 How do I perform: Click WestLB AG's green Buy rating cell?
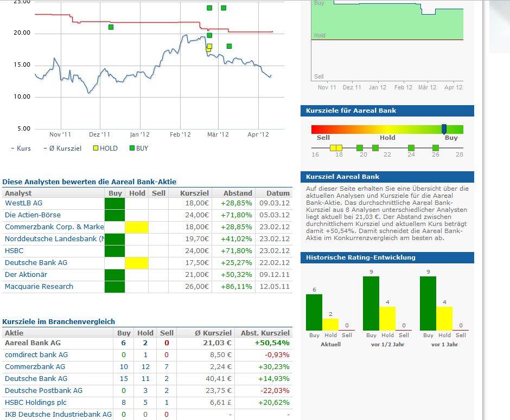114,203
